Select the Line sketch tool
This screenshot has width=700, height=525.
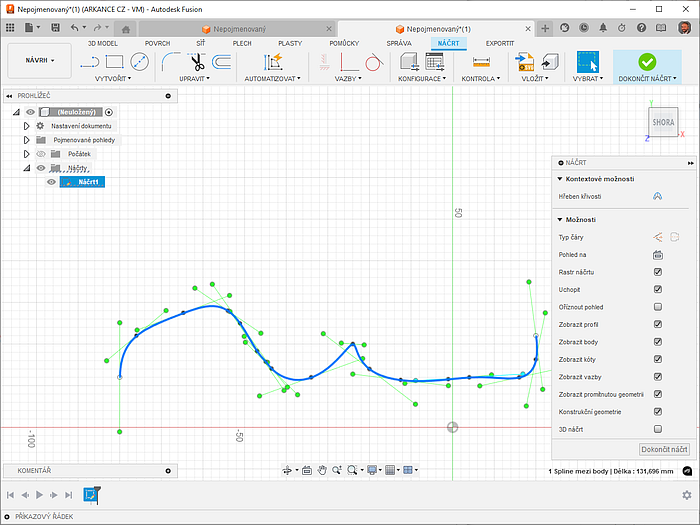pos(89,62)
